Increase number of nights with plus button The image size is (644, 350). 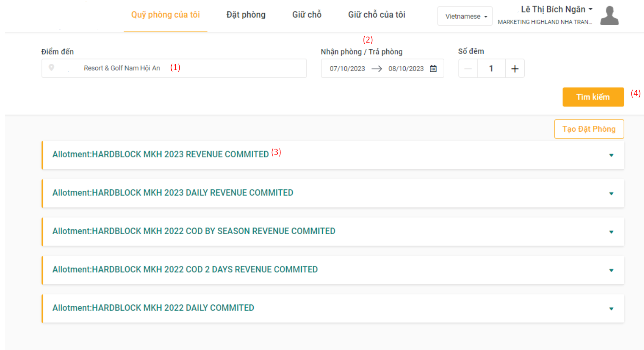coord(514,69)
